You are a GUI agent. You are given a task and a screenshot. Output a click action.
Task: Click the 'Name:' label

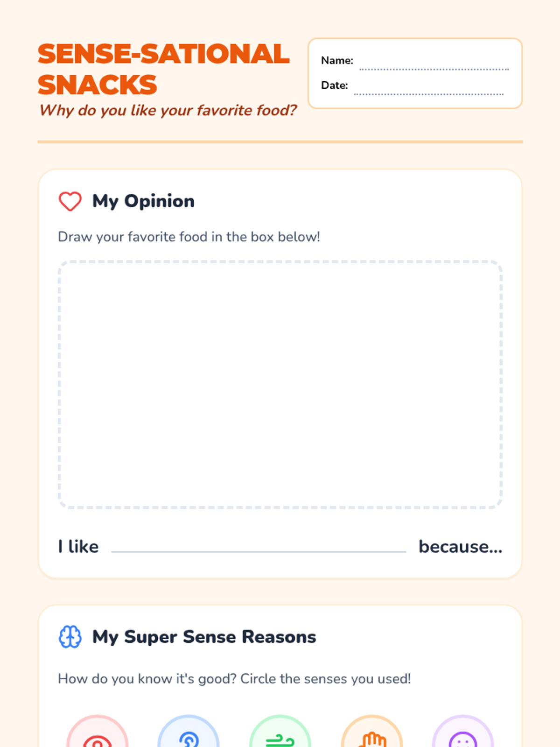[x=337, y=61]
